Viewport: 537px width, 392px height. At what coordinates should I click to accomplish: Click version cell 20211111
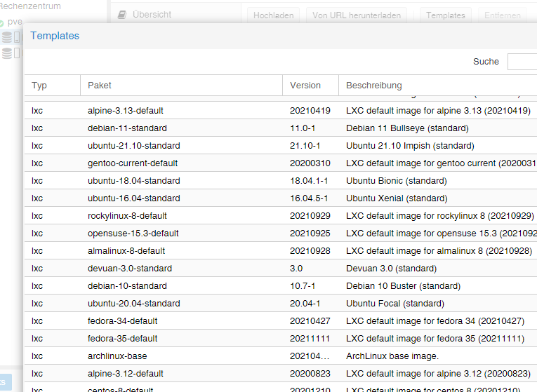[x=310, y=339]
